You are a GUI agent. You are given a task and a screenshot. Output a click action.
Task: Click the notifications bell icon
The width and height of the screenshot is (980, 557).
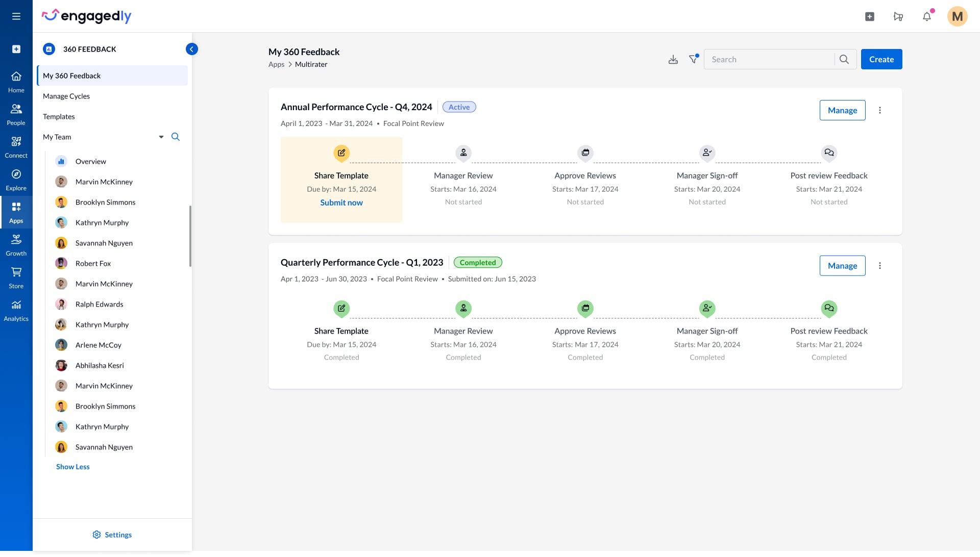(927, 16)
